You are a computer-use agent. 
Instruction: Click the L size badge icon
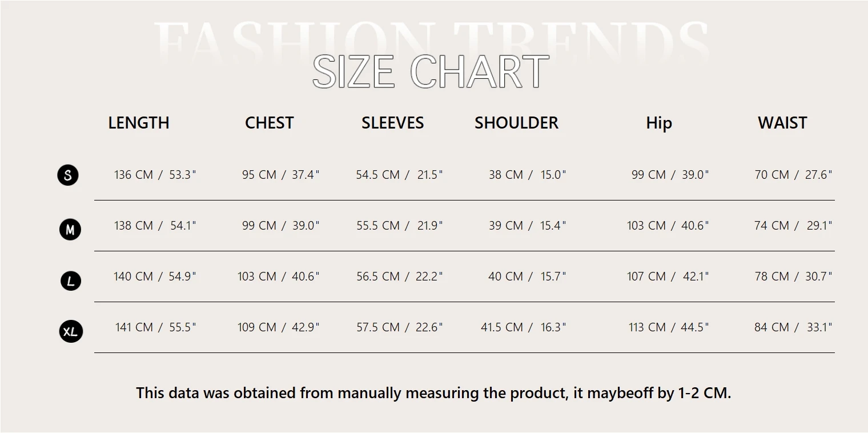(x=71, y=281)
